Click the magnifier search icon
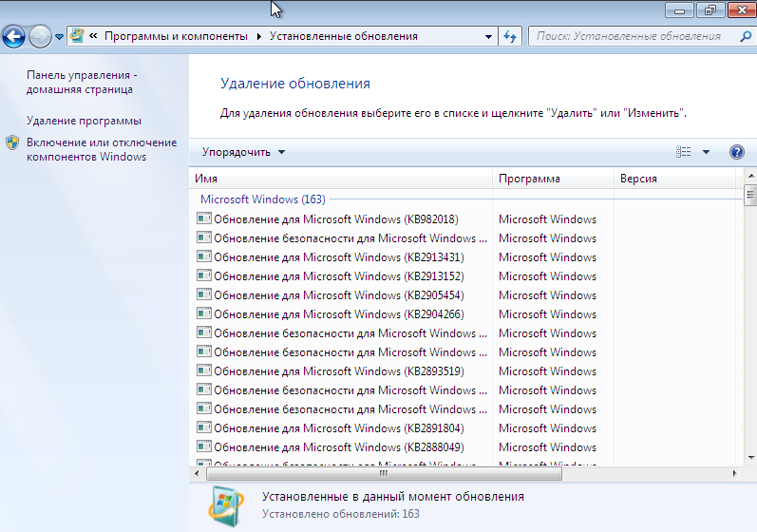 [x=746, y=36]
